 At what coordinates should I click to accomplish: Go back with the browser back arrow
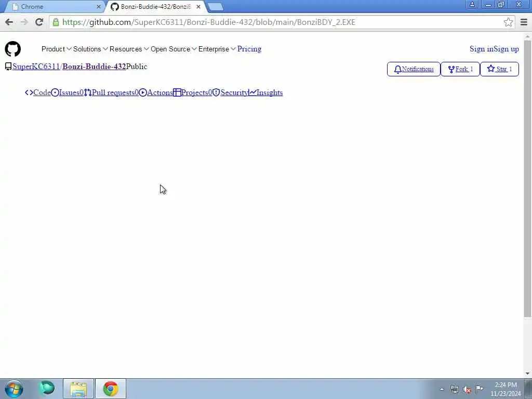coord(9,22)
